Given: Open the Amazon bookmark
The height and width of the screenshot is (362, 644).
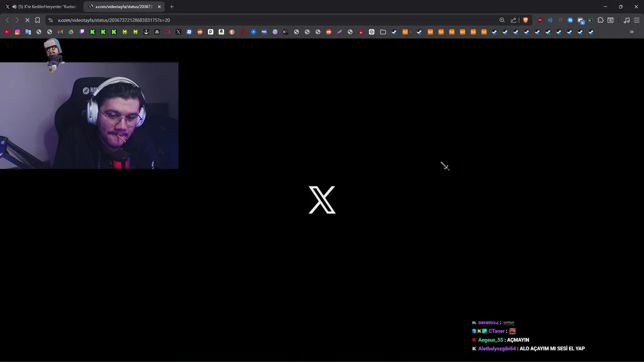Looking at the screenshot, I should point(221,32).
